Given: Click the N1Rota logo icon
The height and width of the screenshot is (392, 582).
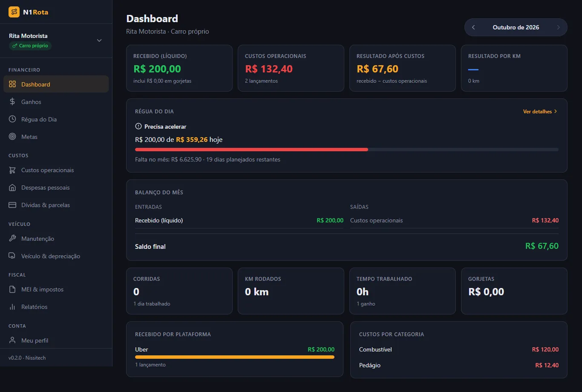Looking at the screenshot, I should pyautogui.click(x=14, y=12).
